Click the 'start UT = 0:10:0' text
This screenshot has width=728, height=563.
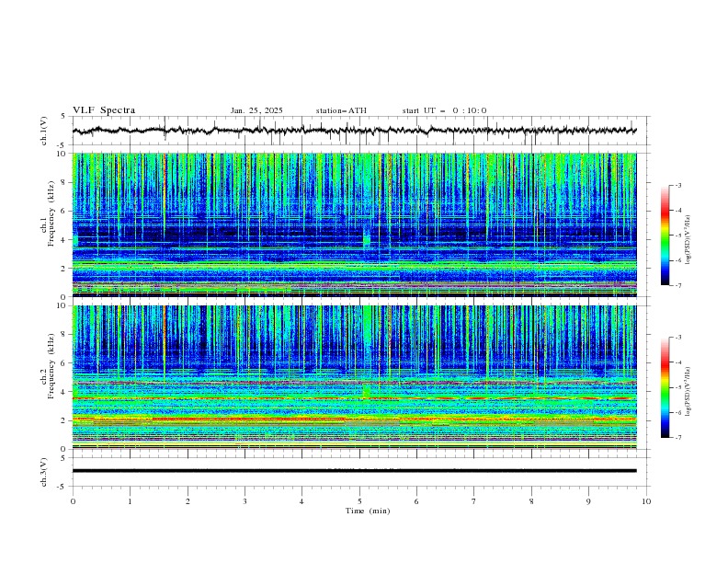click(x=444, y=110)
